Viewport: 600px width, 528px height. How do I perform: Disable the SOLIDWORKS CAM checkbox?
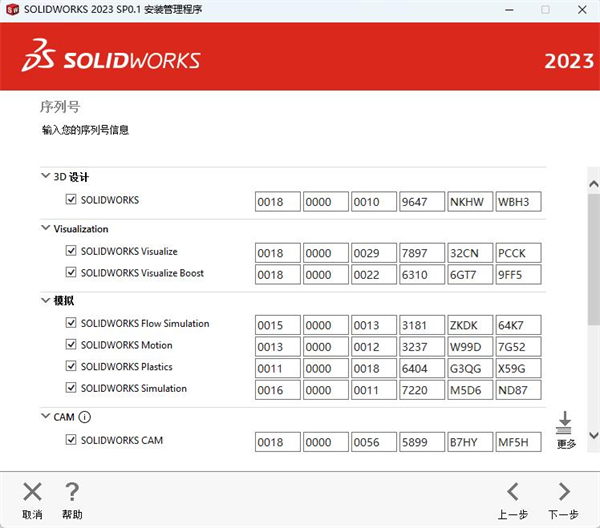coord(71,440)
